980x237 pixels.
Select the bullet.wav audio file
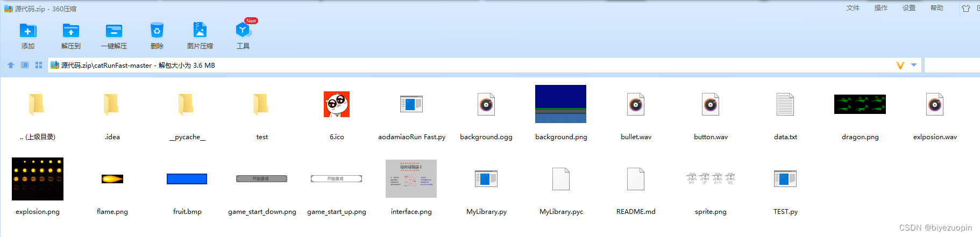click(636, 104)
